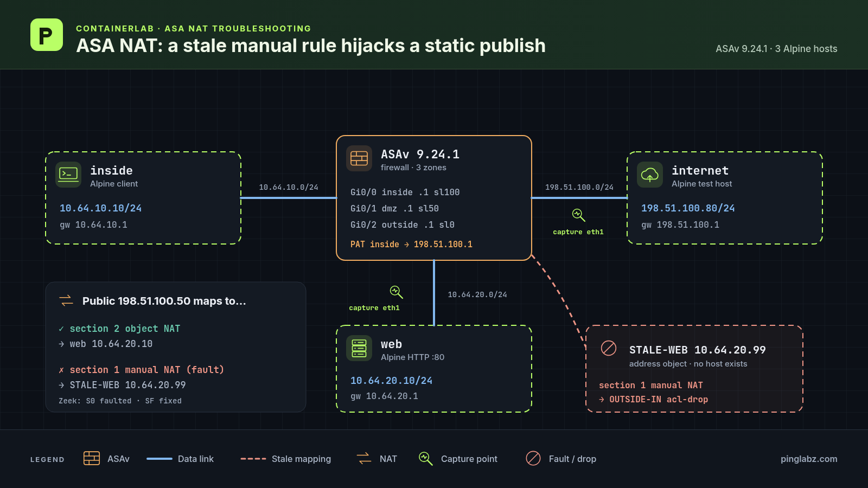Click section 2 object NAT entry
Image resolution: width=868 pixels, height=488 pixels.
119,329
